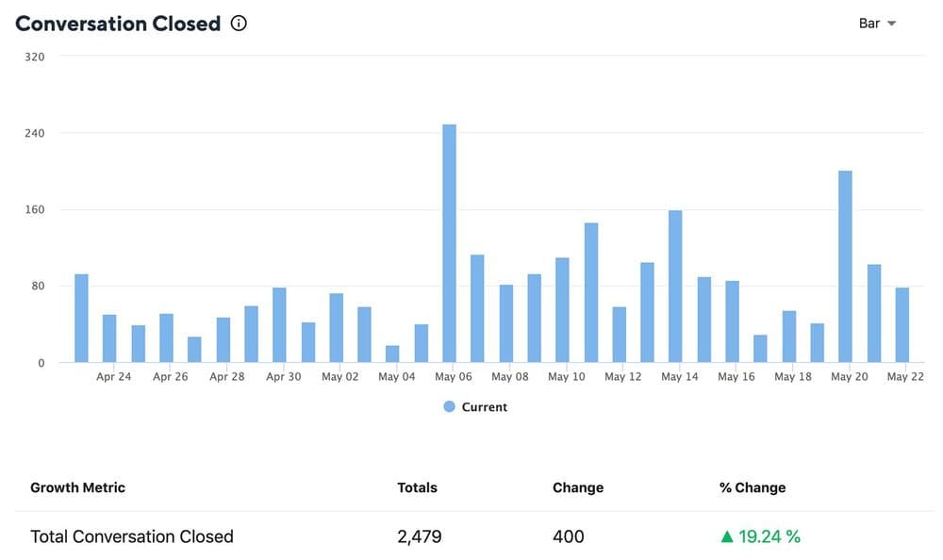Select the Total Conversation Closed row
The height and width of the screenshot is (560, 943).
132,537
